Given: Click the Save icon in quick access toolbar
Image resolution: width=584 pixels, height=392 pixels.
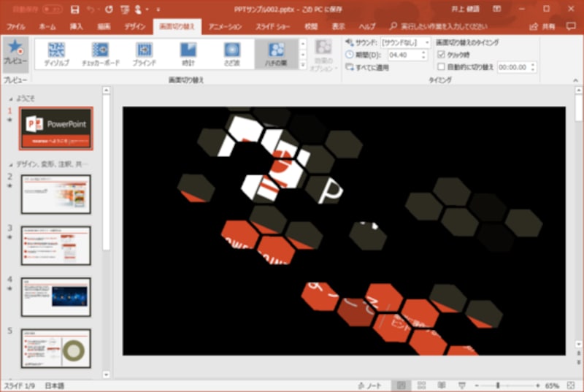Looking at the screenshot, I should (x=75, y=9).
